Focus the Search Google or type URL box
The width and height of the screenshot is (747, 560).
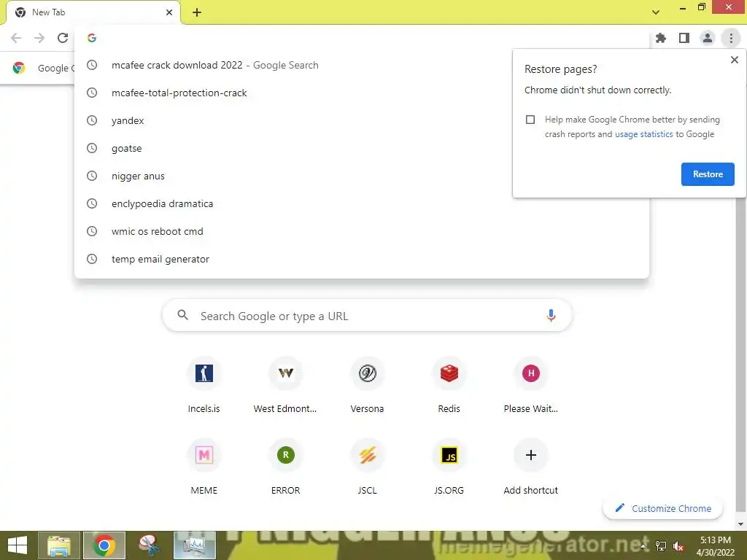(x=367, y=316)
